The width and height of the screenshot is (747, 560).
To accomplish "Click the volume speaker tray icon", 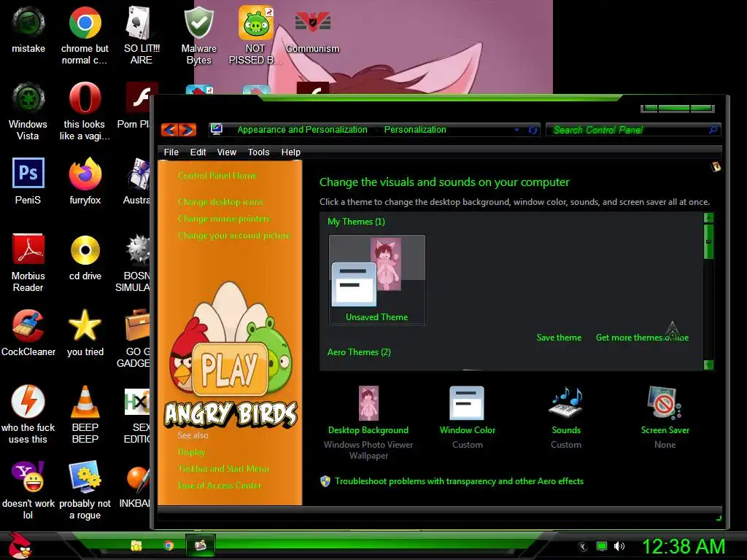I will pyautogui.click(x=619, y=546).
